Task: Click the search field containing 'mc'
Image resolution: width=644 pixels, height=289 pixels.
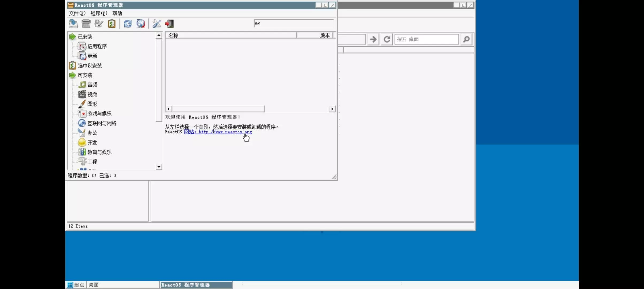Action: [293, 24]
